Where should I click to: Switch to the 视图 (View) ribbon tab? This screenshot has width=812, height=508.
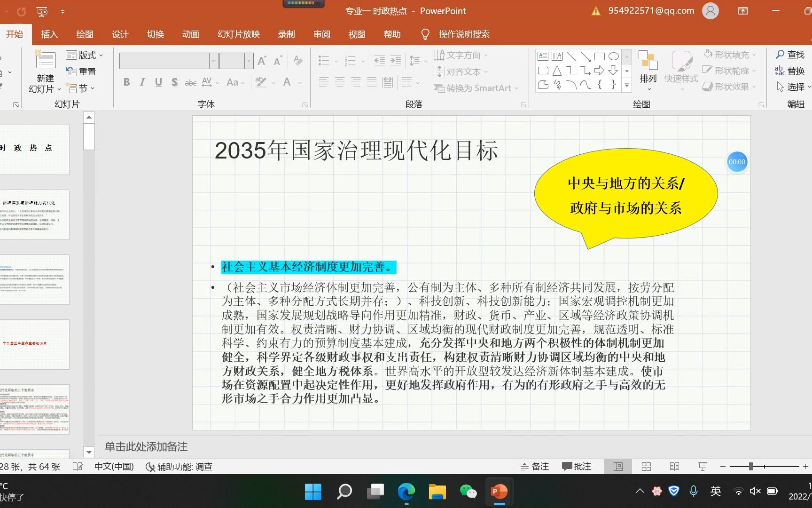point(357,34)
